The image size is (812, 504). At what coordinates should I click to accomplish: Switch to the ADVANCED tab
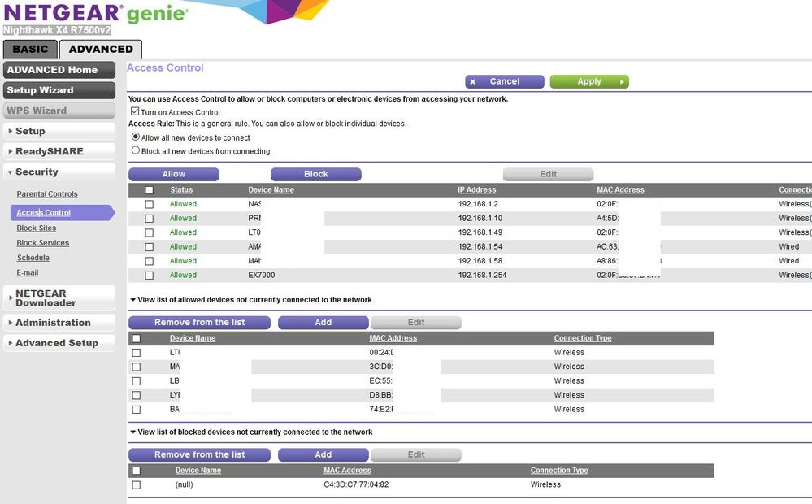pos(101,49)
